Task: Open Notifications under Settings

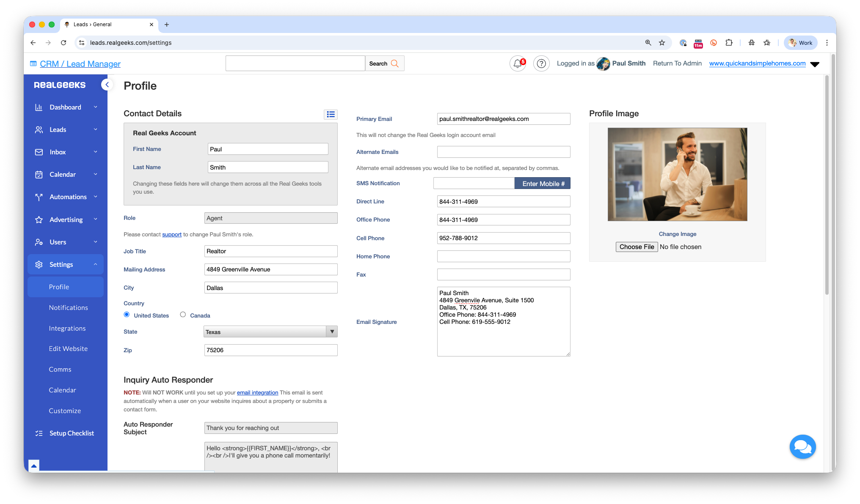Action: pyautogui.click(x=68, y=308)
